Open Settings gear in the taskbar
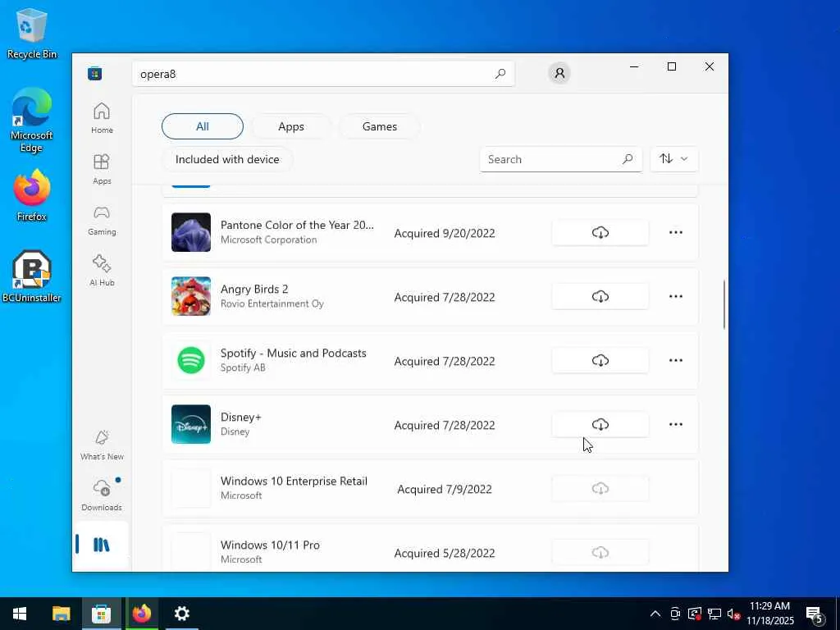Viewport: 840px width, 630px height. 181,614
